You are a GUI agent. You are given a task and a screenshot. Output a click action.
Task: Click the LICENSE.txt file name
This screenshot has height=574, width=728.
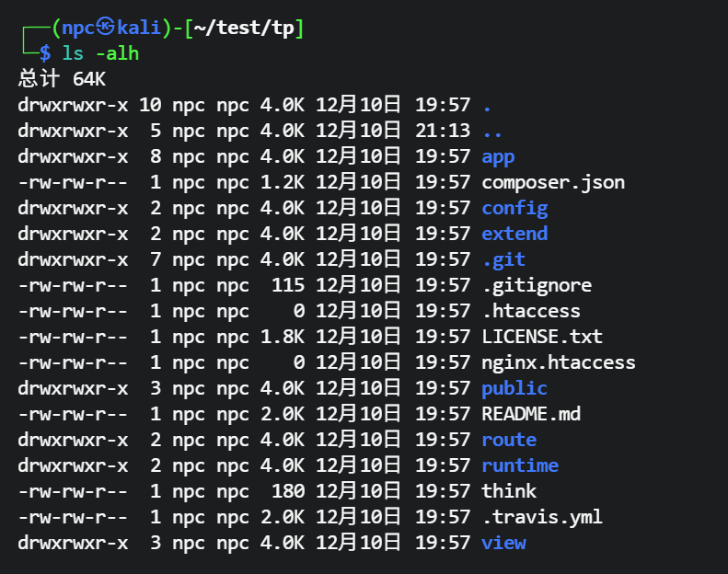tap(542, 337)
